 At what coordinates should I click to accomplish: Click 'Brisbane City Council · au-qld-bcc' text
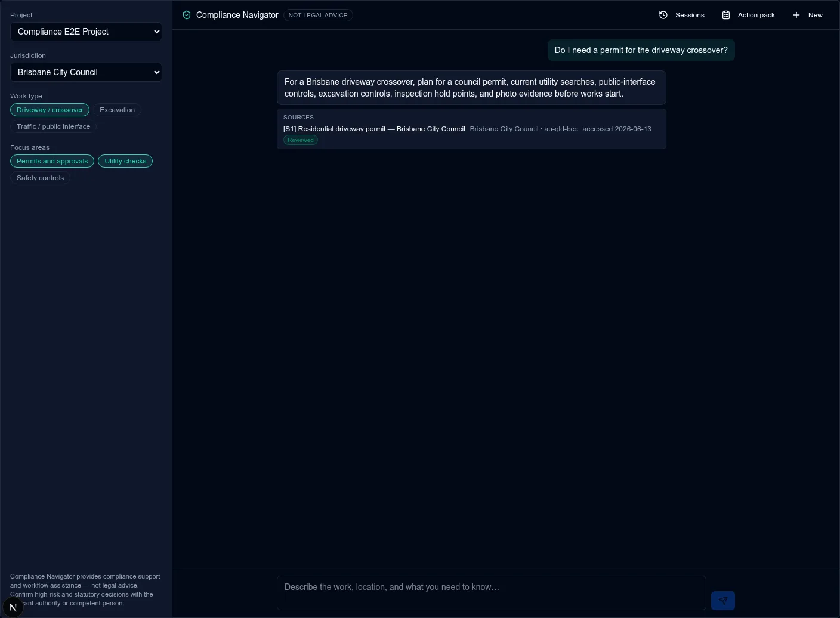click(x=524, y=129)
